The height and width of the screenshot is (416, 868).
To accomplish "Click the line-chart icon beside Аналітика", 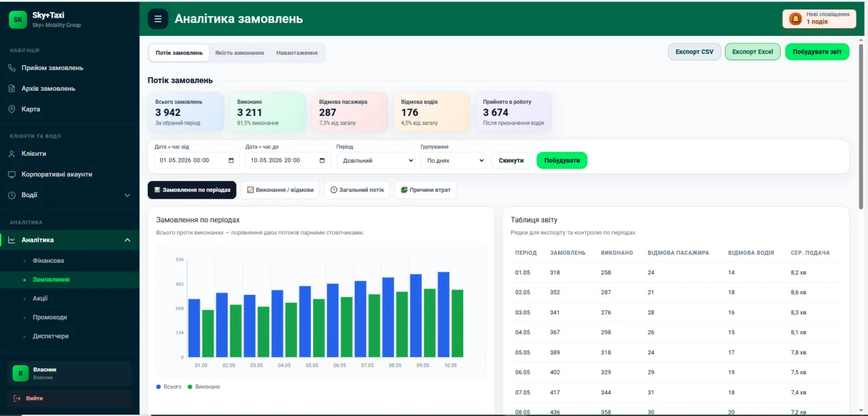I will click(12, 240).
